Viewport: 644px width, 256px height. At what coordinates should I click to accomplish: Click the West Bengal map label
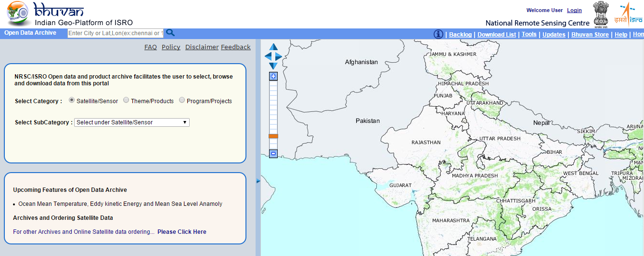click(x=581, y=174)
